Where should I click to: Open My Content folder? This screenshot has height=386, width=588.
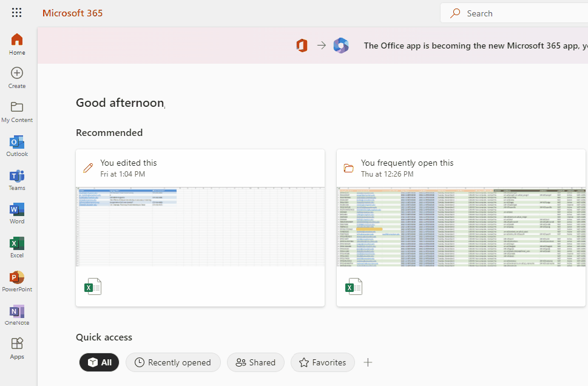17,112
